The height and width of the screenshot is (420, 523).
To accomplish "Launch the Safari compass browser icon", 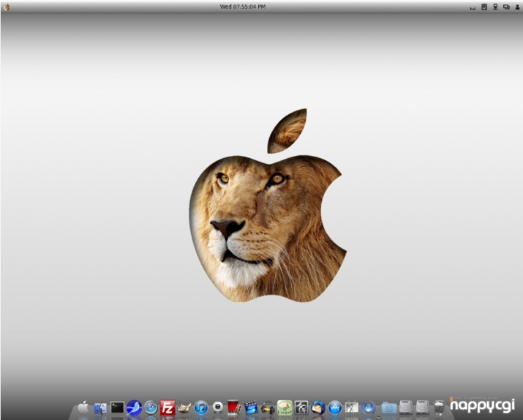I will [x=151, y=408].
